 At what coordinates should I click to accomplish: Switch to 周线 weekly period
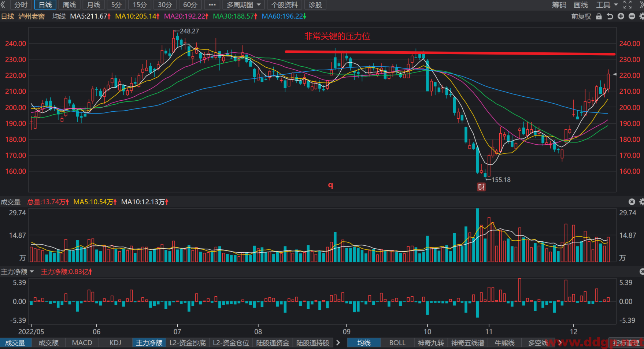pyautogui.click(x=69, y=5)
